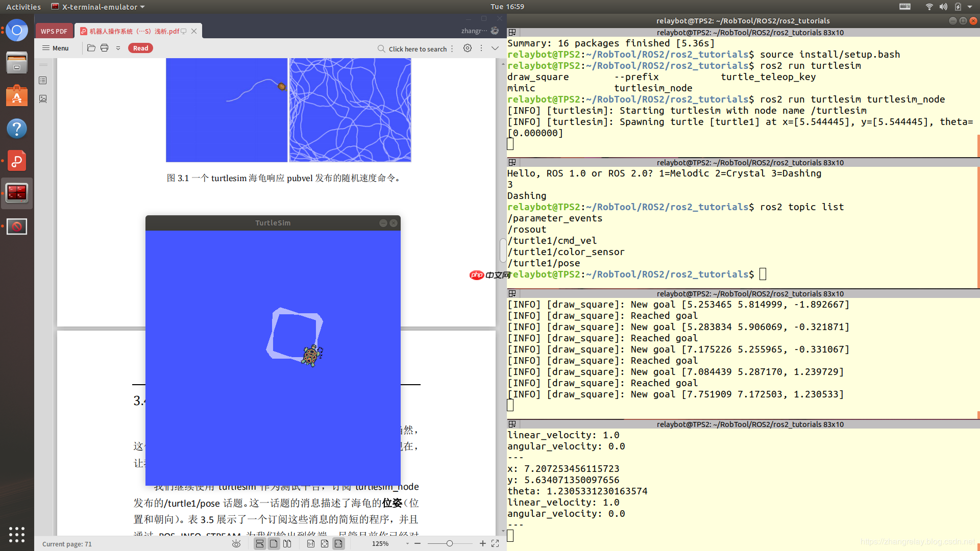Switch to the WPS PDF home tab
The image size is (980, 551).
54,31
